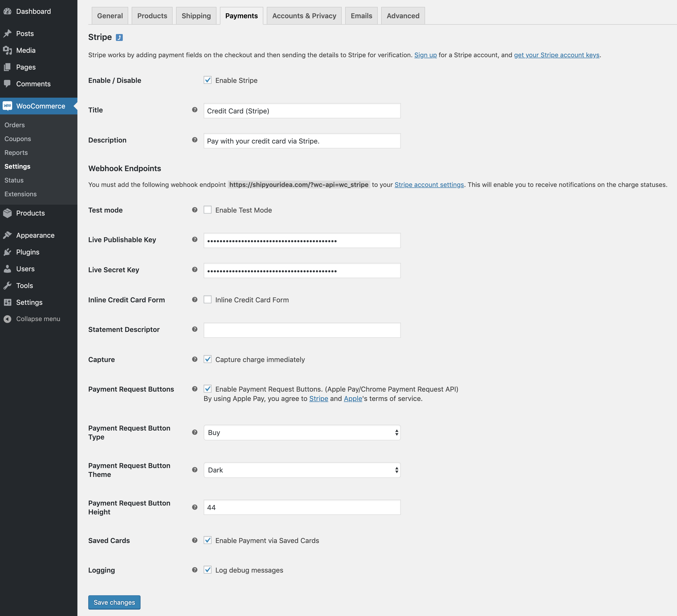
Task: Switch to the Accounts & Privacy tab
Action: [x=303, y=16]
